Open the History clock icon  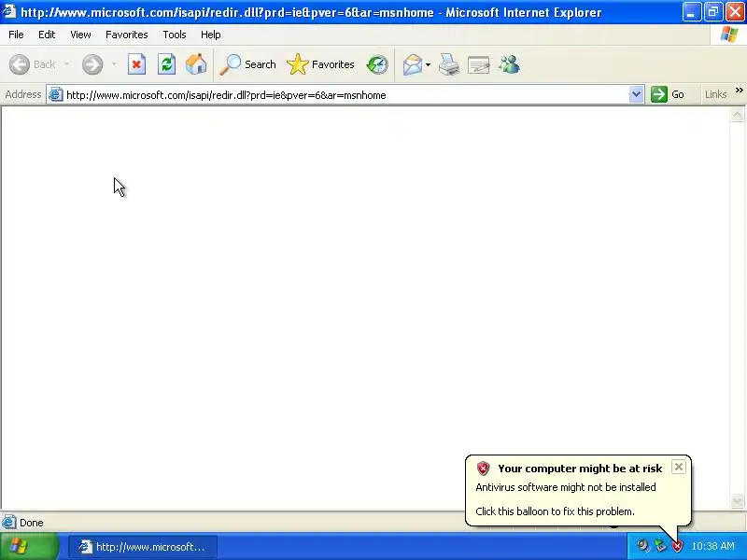(377, 64)
